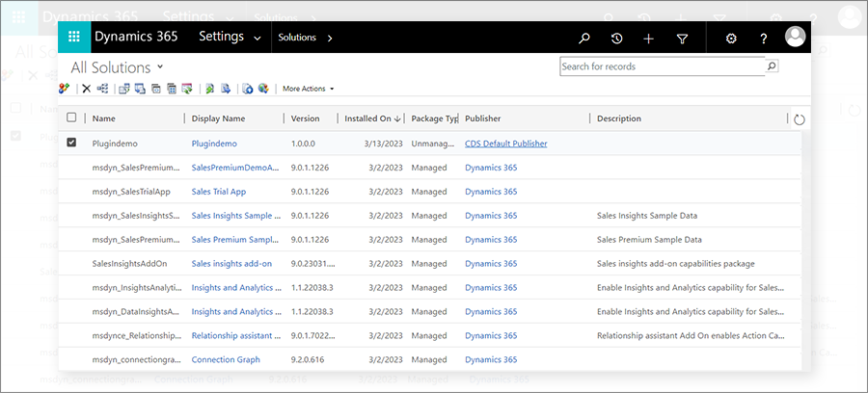The image size is (868, 393).
Task: Open the Plugindemo display name link
Action: point(214,144)
